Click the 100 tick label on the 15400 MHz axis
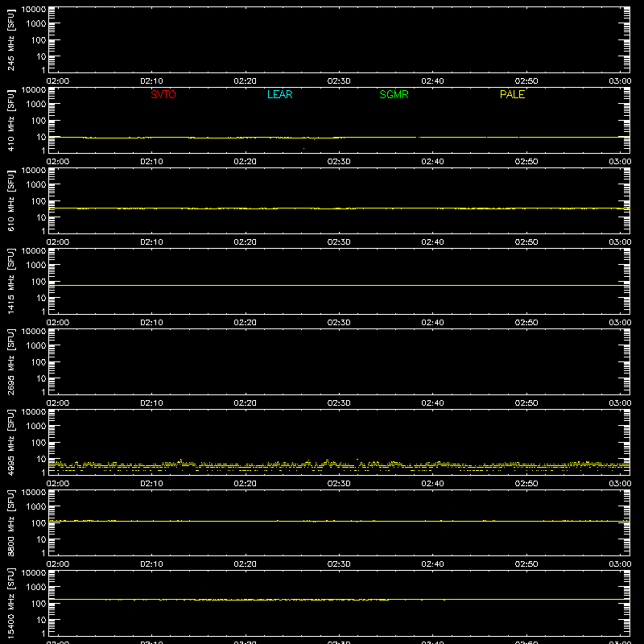Screen dimensions: 644x644 [39, 604]
